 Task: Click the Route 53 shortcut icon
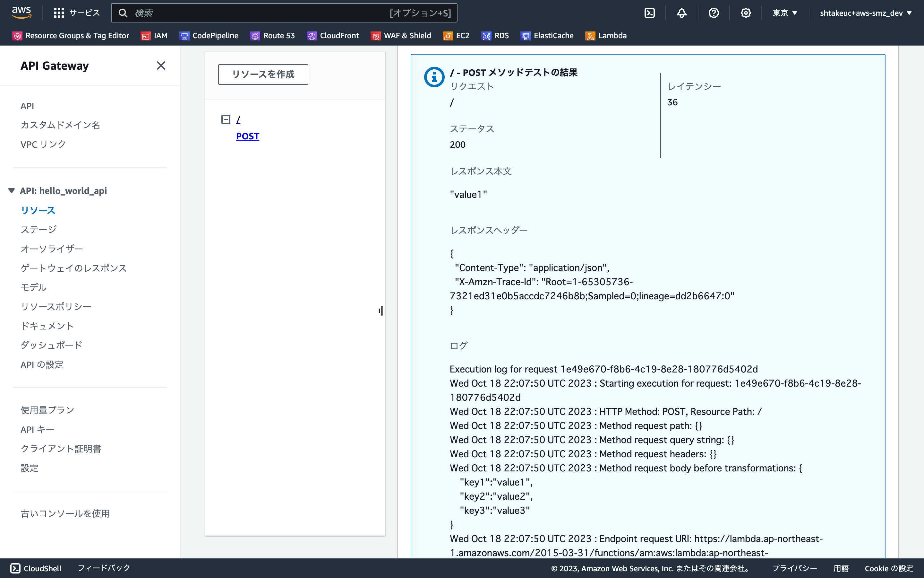tap(255, 36)
